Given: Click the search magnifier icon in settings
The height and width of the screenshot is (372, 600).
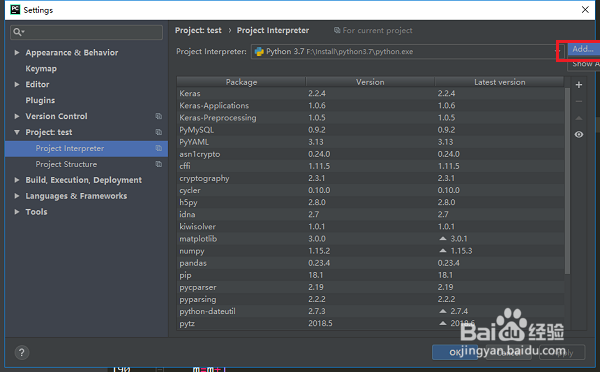Looking at the screenshot, I should point(18,32).
